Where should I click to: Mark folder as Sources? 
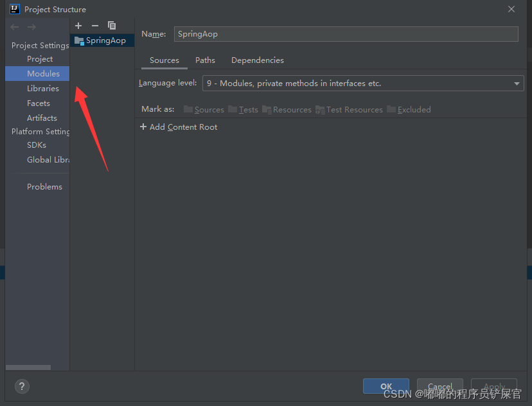click(204, 110)
